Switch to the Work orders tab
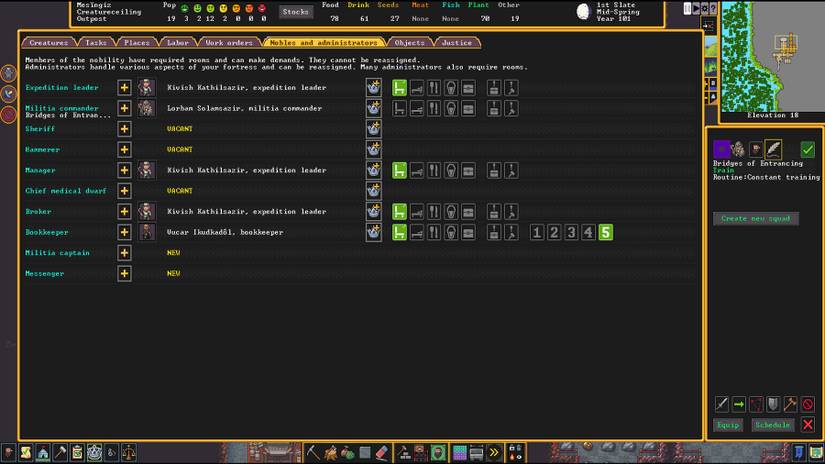 [x=229, y=43]
